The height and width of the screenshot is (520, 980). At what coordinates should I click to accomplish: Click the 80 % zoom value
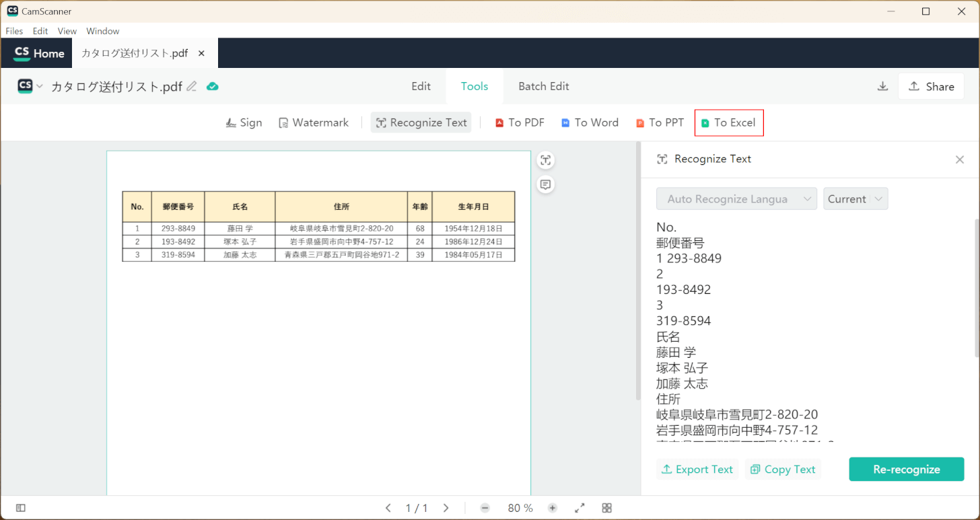(520, 509)
